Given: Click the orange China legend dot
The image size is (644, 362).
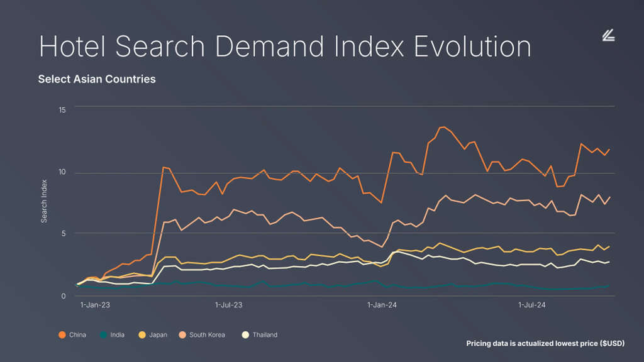Looking at the screenshot, I should 62,335.
